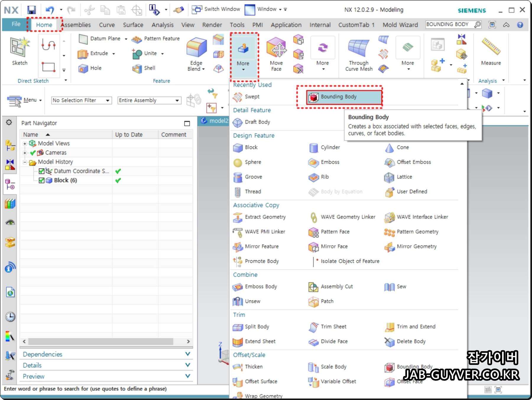
Task: Click the Edge Blend icon
Action: pos(196,47)
